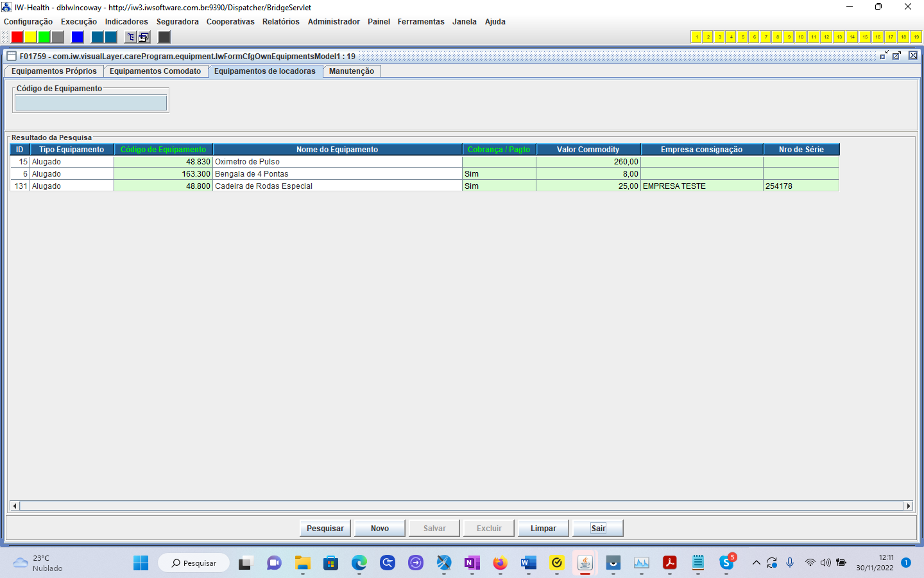Select yellow window shortcut number 19

(x=916, y=37)
